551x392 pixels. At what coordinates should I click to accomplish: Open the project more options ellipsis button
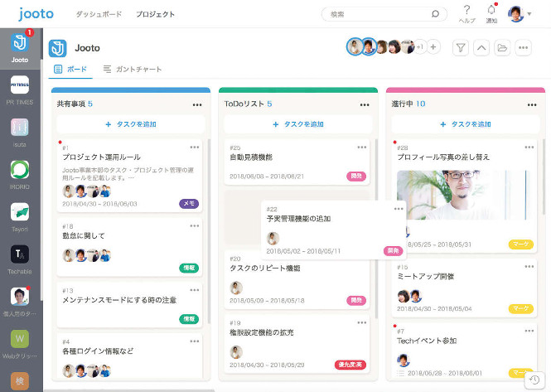pyautogui.click(x=523, y=47)
